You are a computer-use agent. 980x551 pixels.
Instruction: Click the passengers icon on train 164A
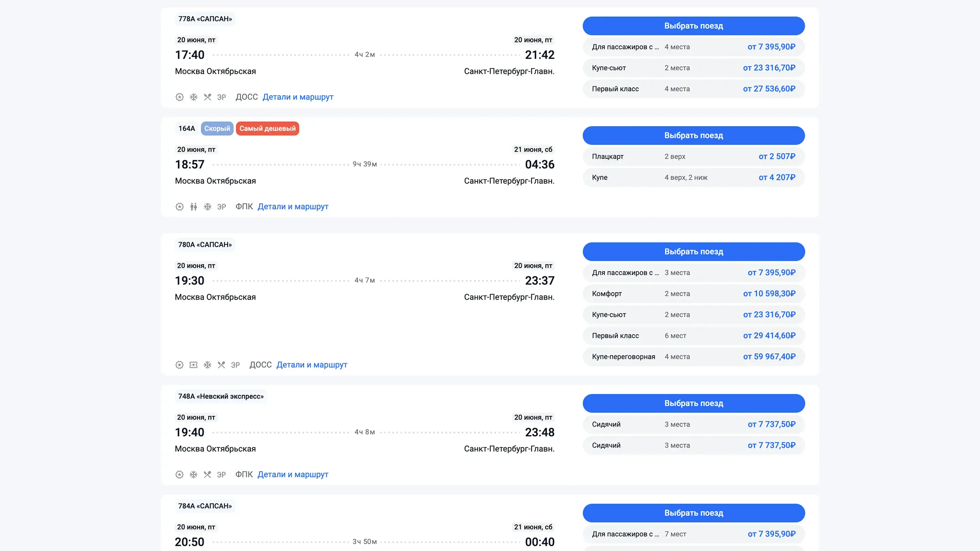click(194, 206)
